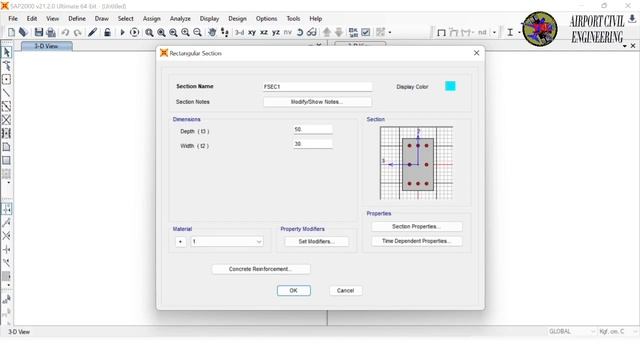Switch to the xz plane view button
The width and height of the screenshot is (640, 360).
click(264, 32)
